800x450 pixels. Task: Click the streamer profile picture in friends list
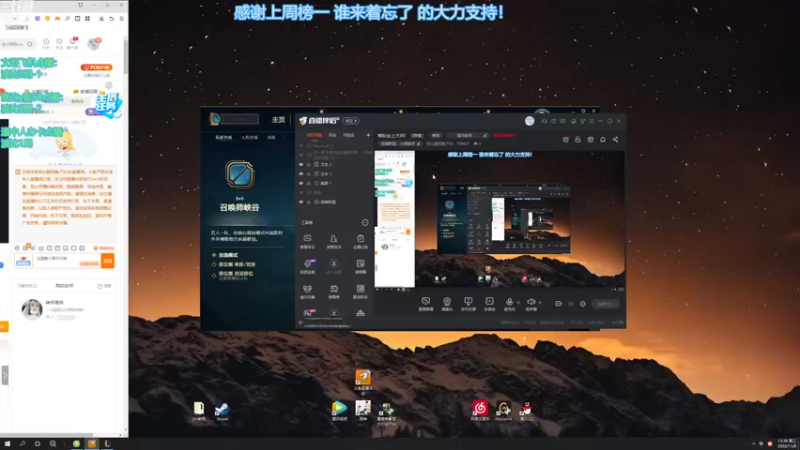[x=31, y=309]
